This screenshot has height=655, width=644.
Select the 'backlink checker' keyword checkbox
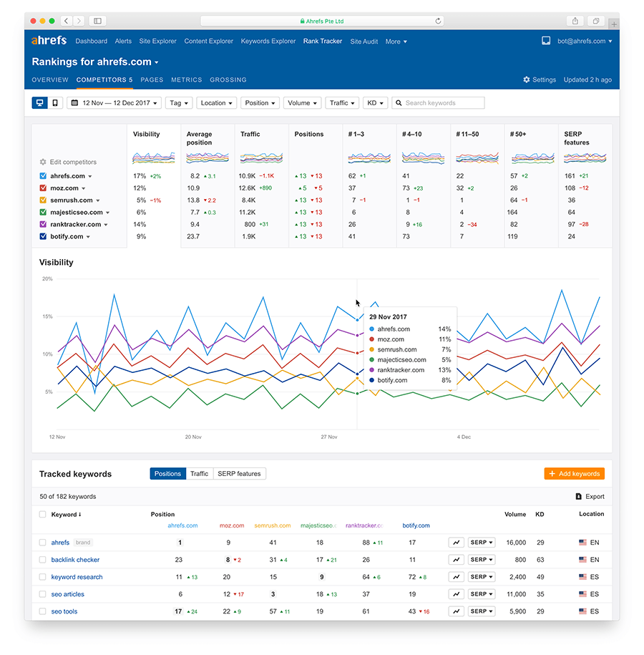[43, 560]
